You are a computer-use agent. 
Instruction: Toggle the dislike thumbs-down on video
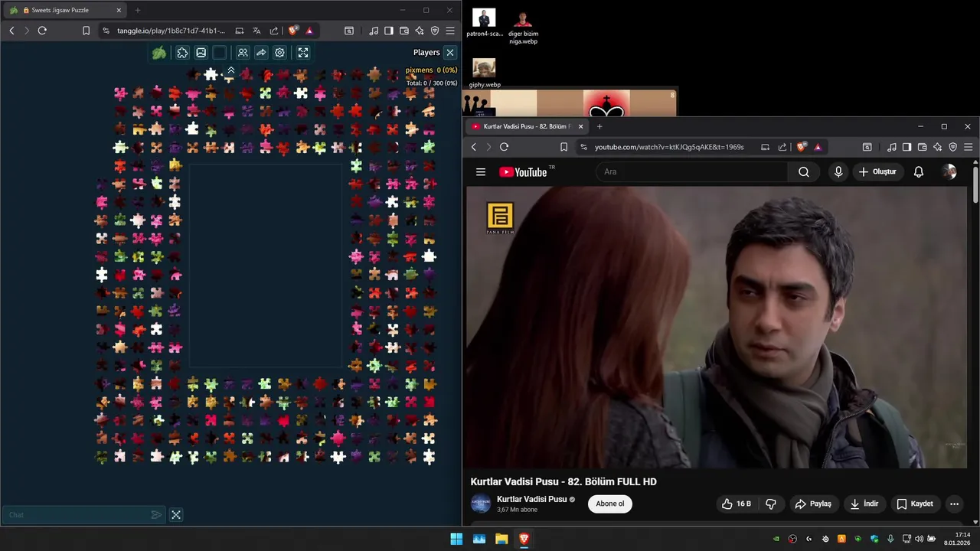pyautogui.click(x=771, y=504)
